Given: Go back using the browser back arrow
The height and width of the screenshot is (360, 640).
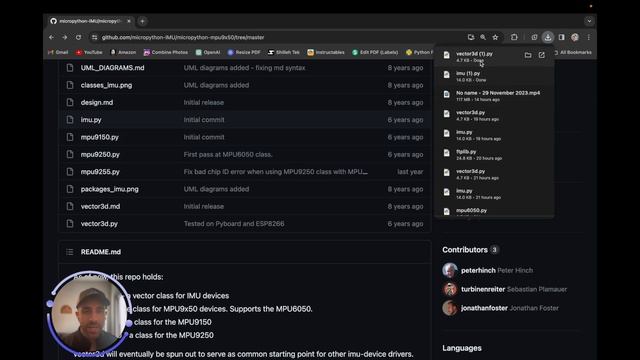Looking at the screenshot, I should pyautogui.click(x=51, y=37).
